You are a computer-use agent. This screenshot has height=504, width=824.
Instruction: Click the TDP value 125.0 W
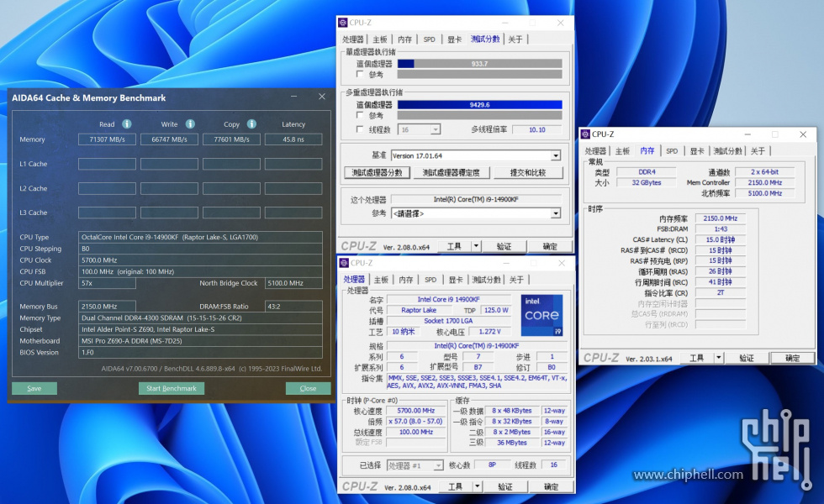click(x=496, y=310)
